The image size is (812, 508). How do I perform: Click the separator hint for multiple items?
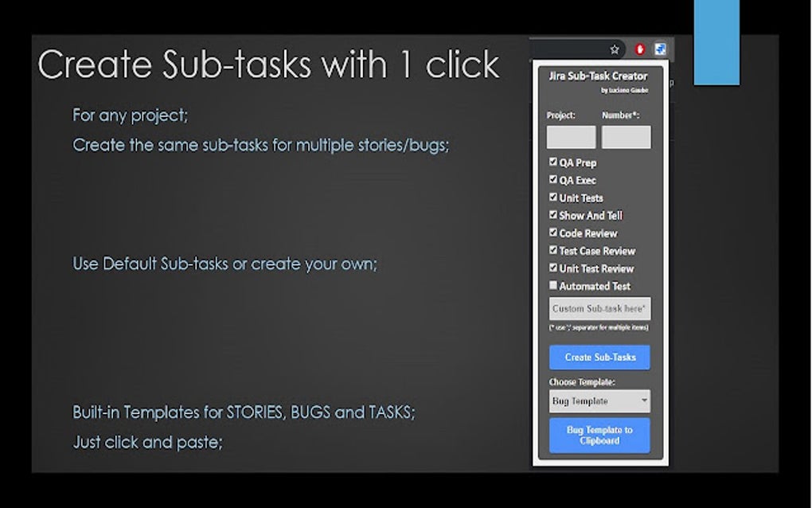[599, 327]
